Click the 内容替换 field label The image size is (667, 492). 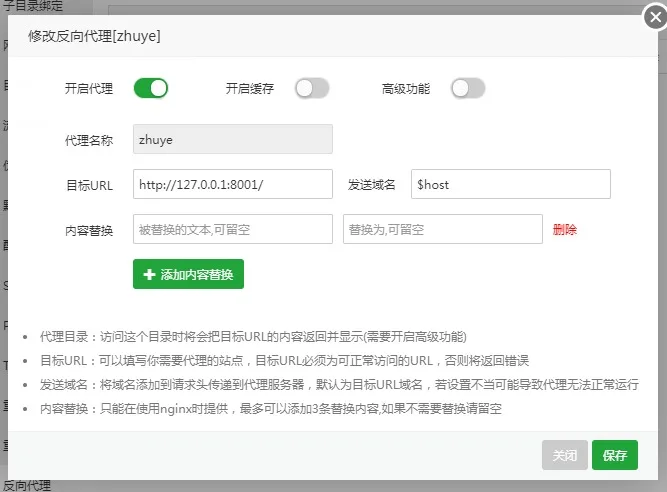[x=89, y=230]
